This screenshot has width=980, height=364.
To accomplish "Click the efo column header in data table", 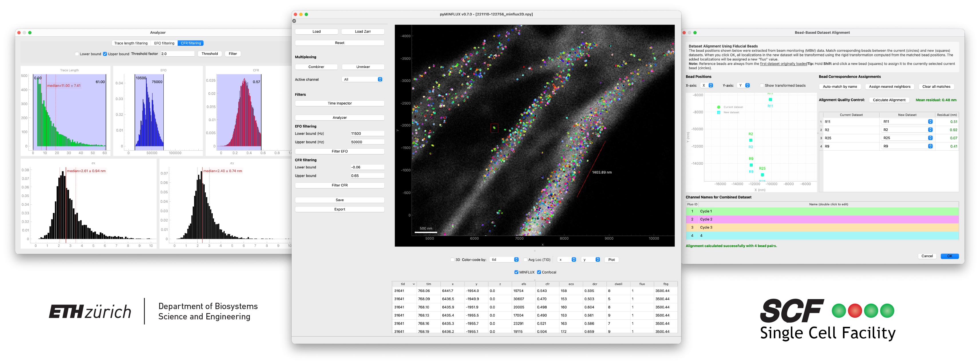I will [523, 284].
